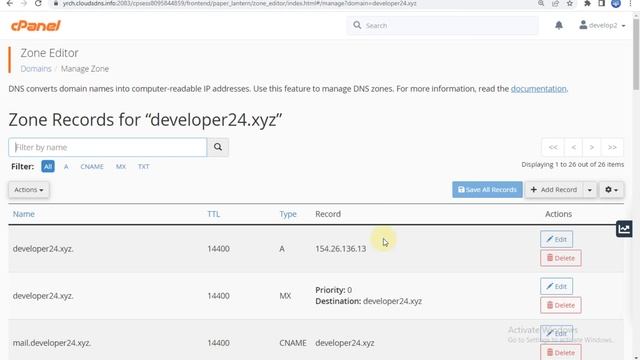Click the search magnifier in the top bar
This screenshot has width=640, height=360.
click(x=357, y=25)
